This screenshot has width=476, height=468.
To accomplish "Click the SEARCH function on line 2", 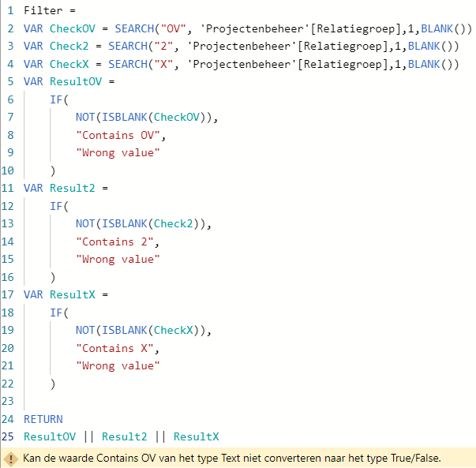I will [x=134, y=28].
